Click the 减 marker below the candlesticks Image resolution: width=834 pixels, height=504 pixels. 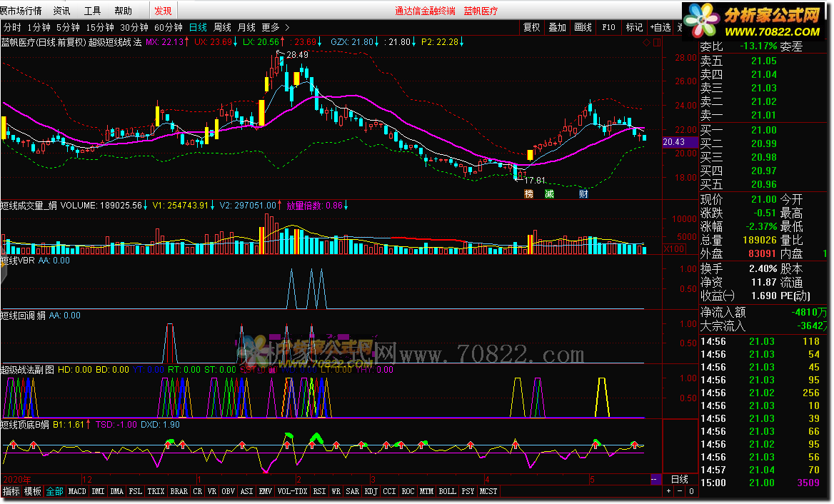549,194
